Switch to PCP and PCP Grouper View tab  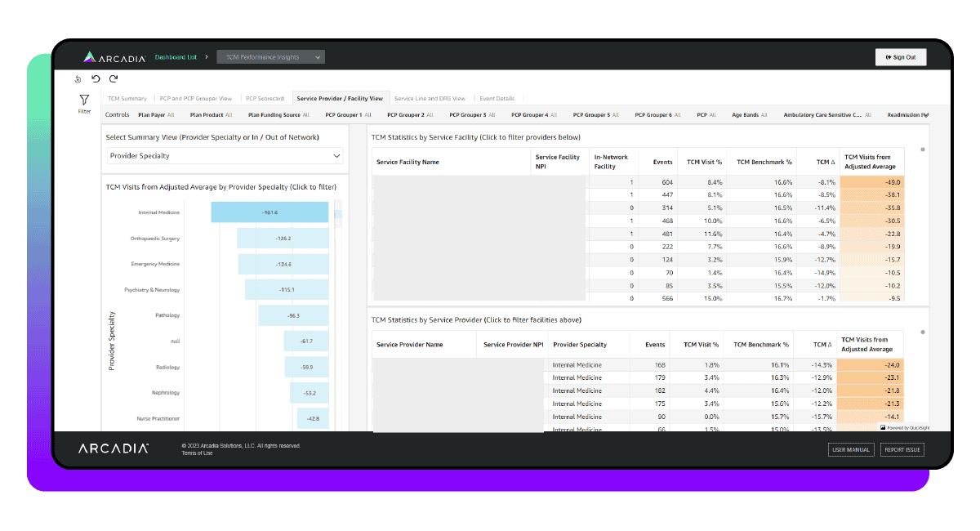[196, 98]
